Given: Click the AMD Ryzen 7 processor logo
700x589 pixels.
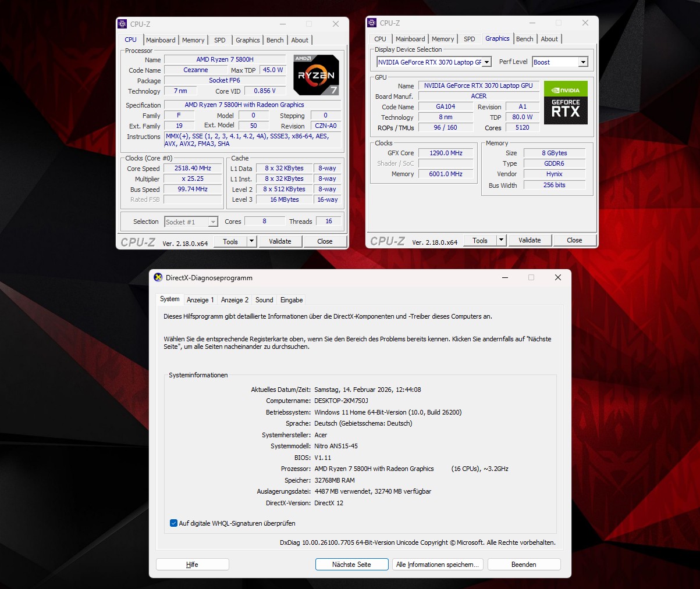Looking at the screenshot, I should [x=316, y=75].
